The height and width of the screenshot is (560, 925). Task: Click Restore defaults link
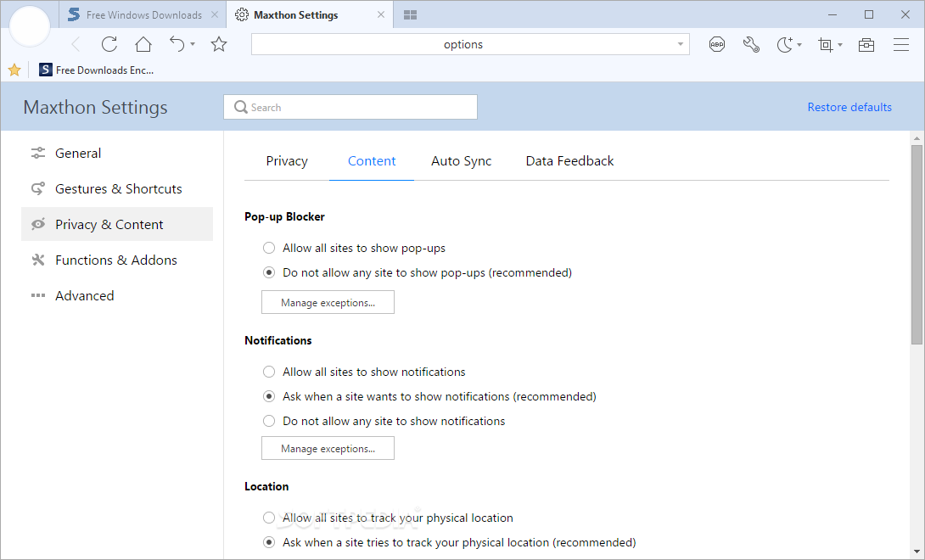[x=849, y=107]
